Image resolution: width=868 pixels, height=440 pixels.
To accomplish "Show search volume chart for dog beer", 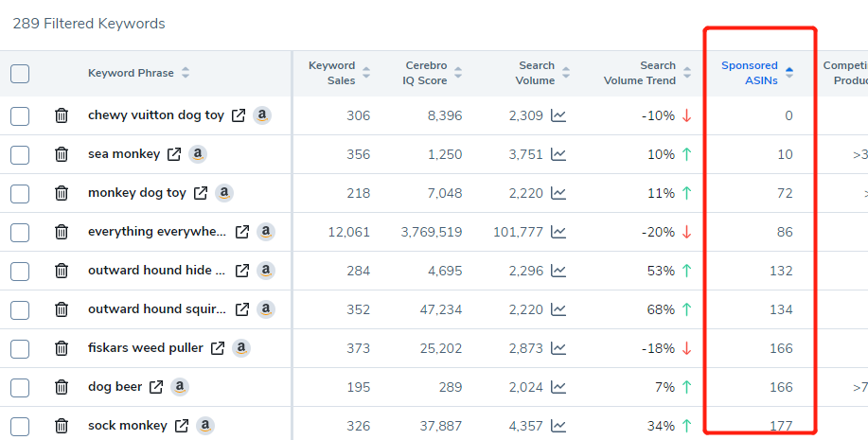I will click(558, 387).
